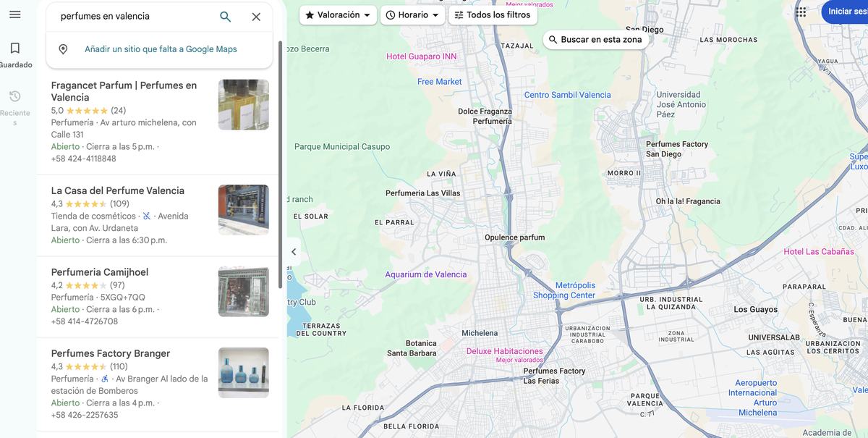The width and height of the screenshot is (868, 438).
Task: Click Hotel Guaparo INN on map
Action: pos(422,56)
